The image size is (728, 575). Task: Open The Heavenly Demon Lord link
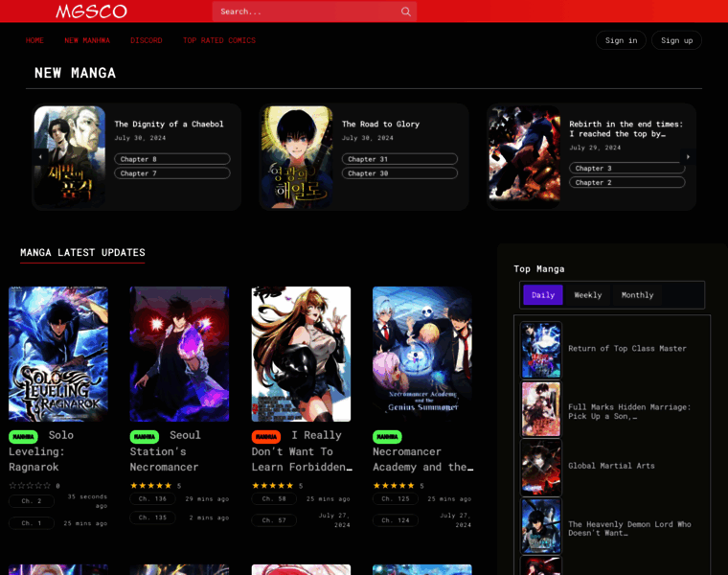pos(629,529)
